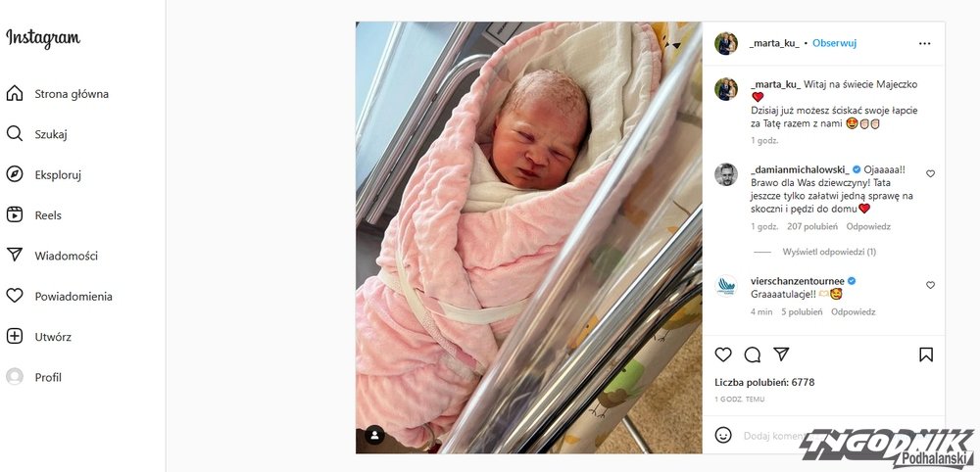980x472 pixels.
Task: Open Wiadomości messages icon
Action: pos(15,256)
